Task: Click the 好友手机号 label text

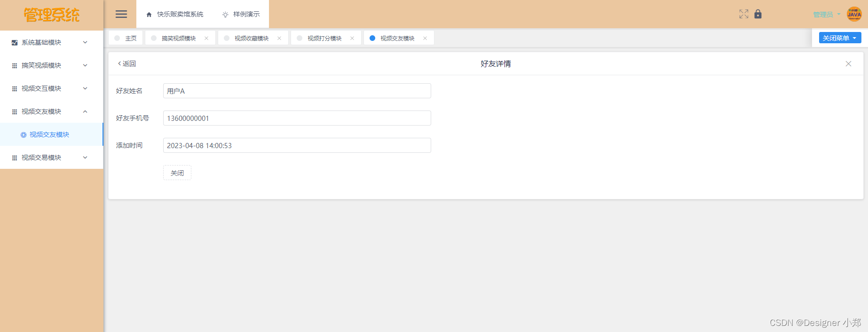Action: pyautogui.click(x=133, y=118)
